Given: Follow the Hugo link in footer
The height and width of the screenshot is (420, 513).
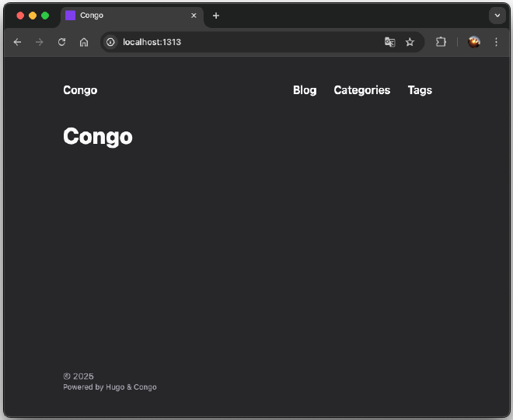Looking at the screenshot, I should point(115,387).
